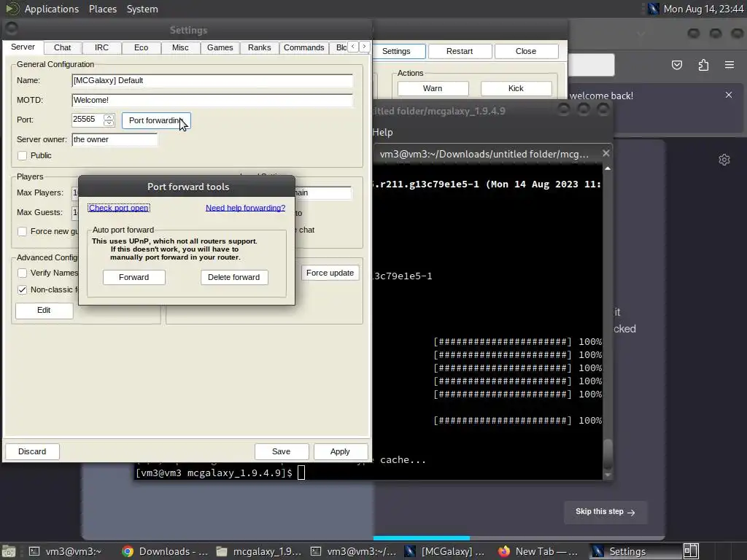
Task: Open Need help forwarding link
Action: pyautogui.click(x=245, y=208)
